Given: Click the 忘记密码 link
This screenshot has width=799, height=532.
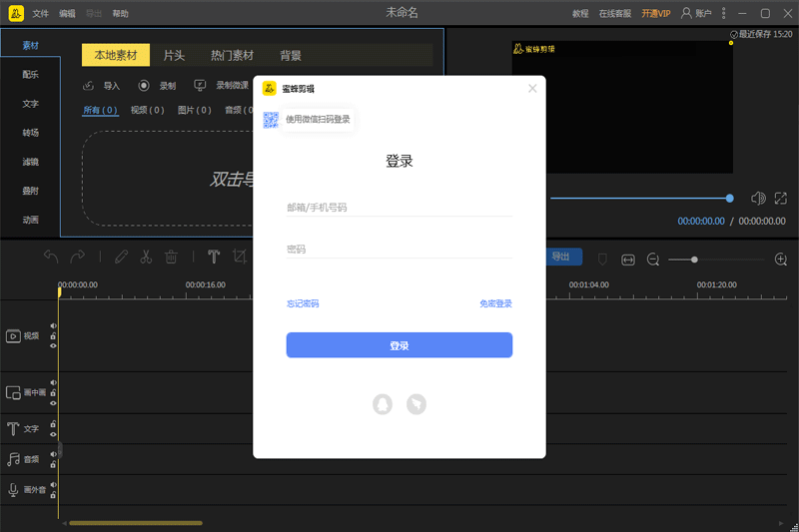Looking at the screenshot, I should [x=303, y=303].
